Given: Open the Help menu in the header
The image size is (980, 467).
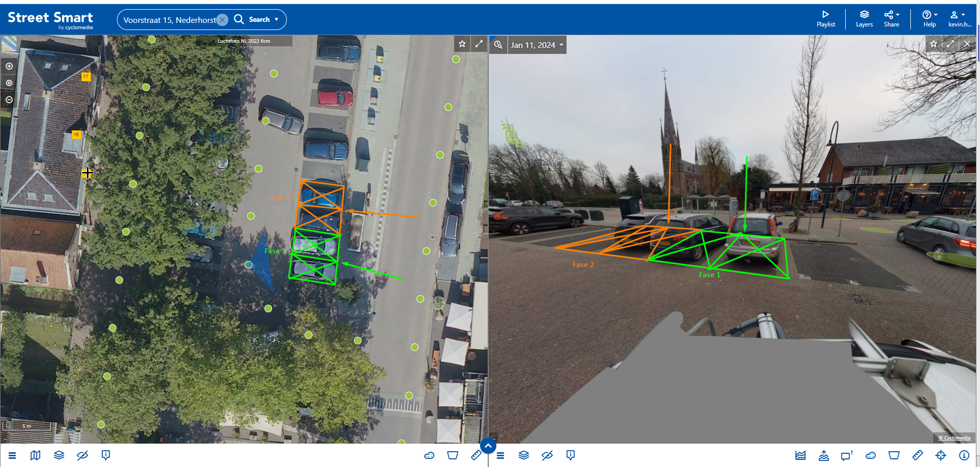Looking at the screenshot, I should click(930, 19).
